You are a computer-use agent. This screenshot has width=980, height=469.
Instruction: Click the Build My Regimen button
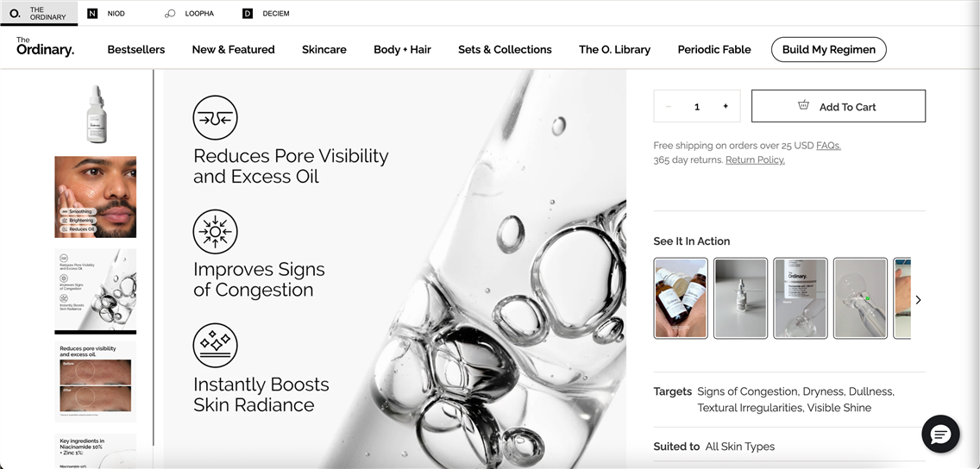click(828, 50)
